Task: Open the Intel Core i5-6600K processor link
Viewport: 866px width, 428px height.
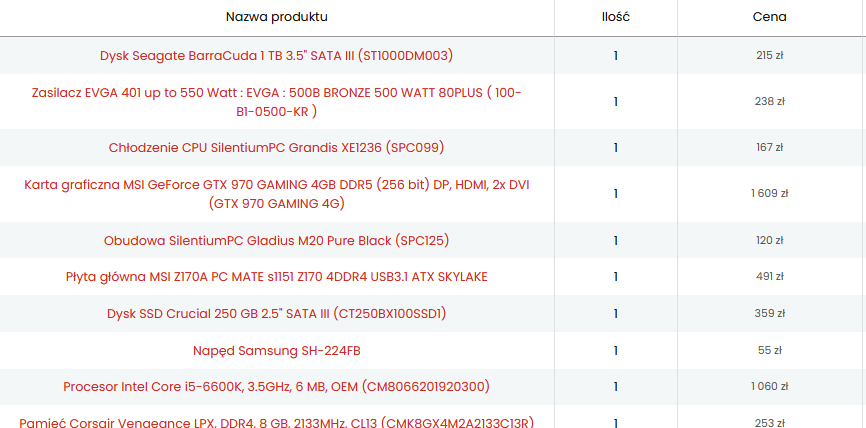Action: pos(276,387)
